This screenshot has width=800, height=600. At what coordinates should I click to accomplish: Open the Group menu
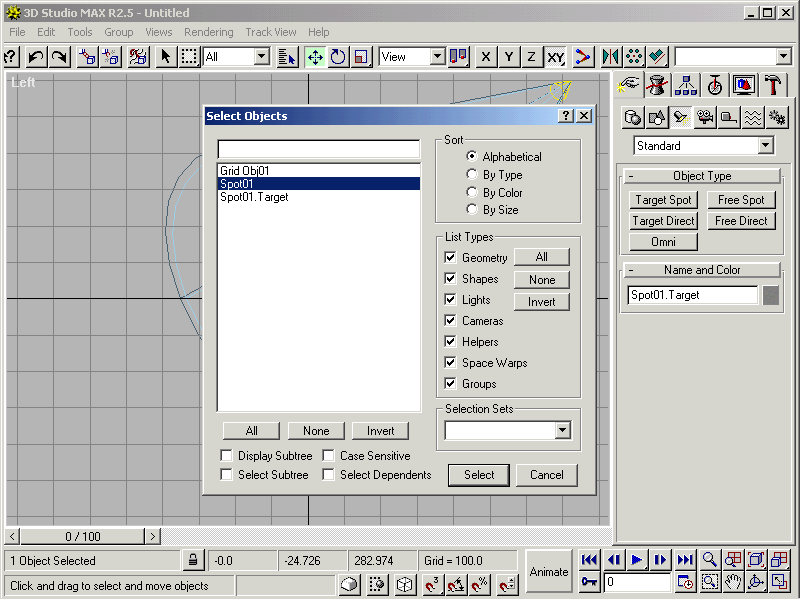point(119,32)
